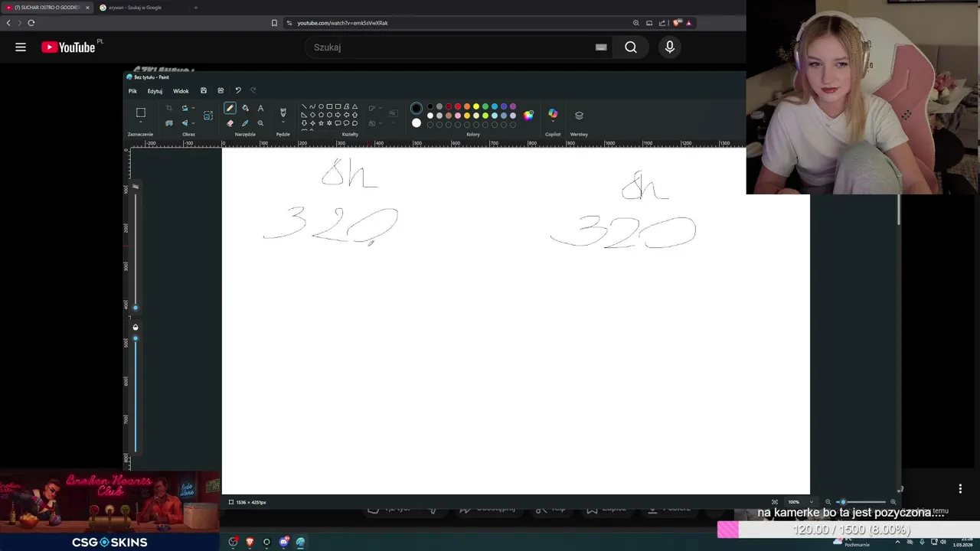Click the zoom in icon in Paint status bar
Screen dimensions: 980x551
click(893, 502)
